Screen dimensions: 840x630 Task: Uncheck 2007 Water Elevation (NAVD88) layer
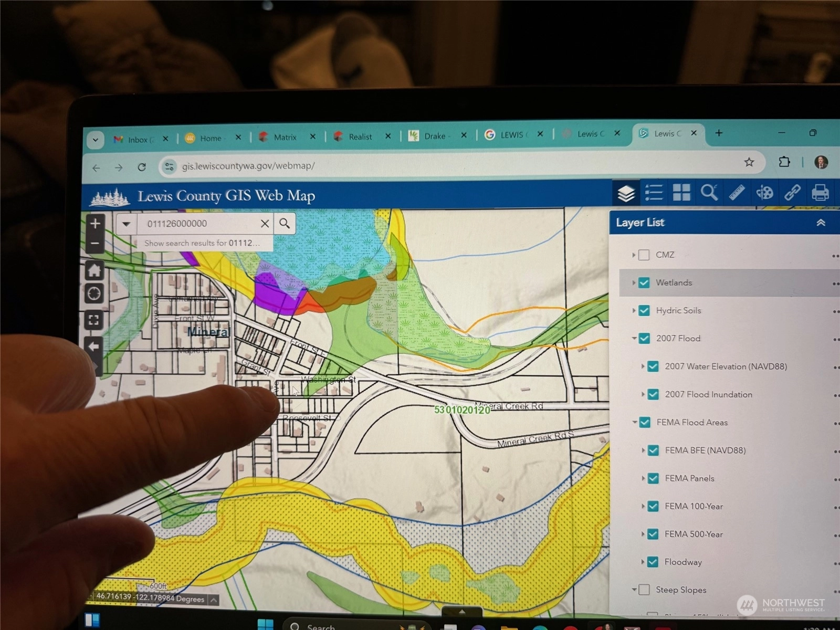tap(653, 366)
